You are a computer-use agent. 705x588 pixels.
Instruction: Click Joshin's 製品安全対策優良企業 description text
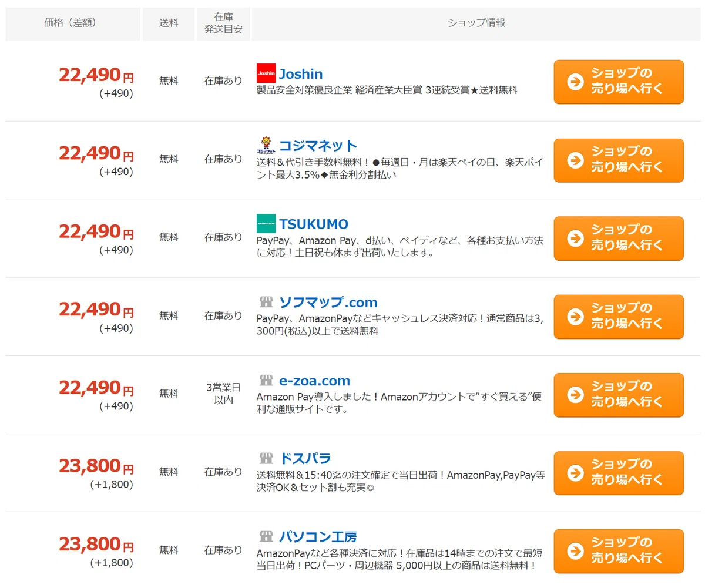(x=387, y=90)
